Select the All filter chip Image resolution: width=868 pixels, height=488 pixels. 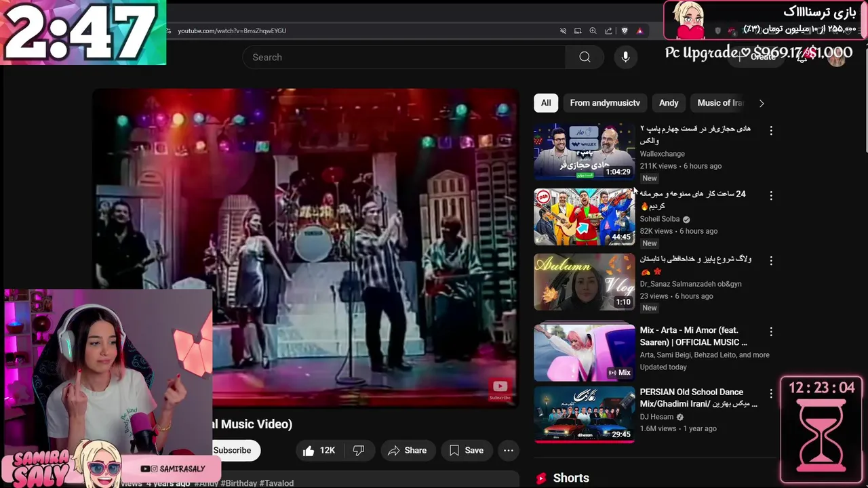[546, 103]
